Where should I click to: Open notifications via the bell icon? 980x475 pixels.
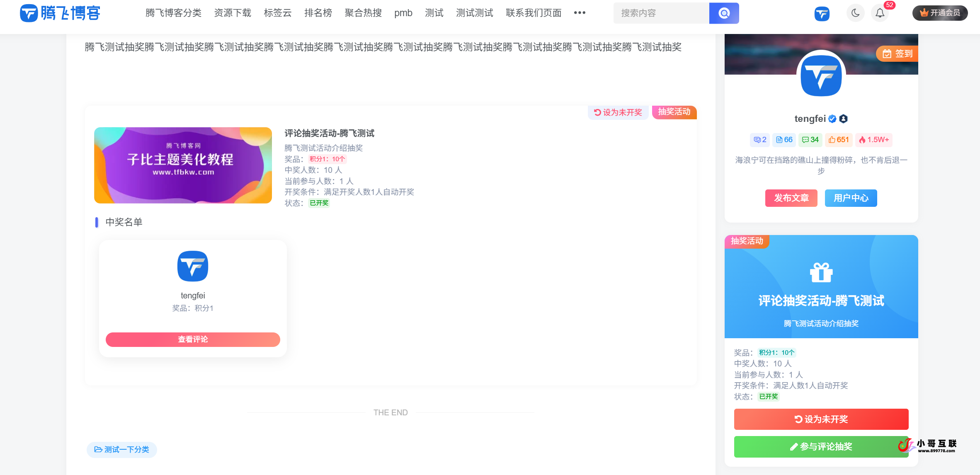pyautogui.click(x=880, y=13)
